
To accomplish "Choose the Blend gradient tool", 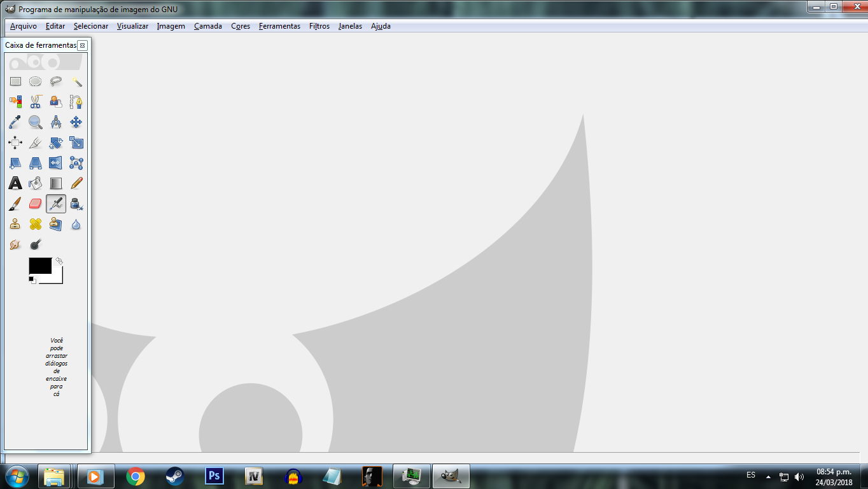I will (56, 183).
